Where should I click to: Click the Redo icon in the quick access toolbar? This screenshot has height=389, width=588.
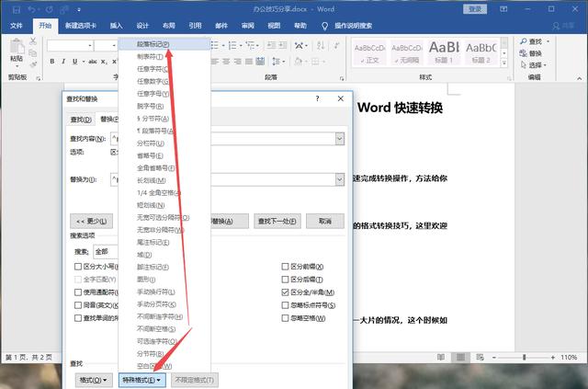pos(49,9)
